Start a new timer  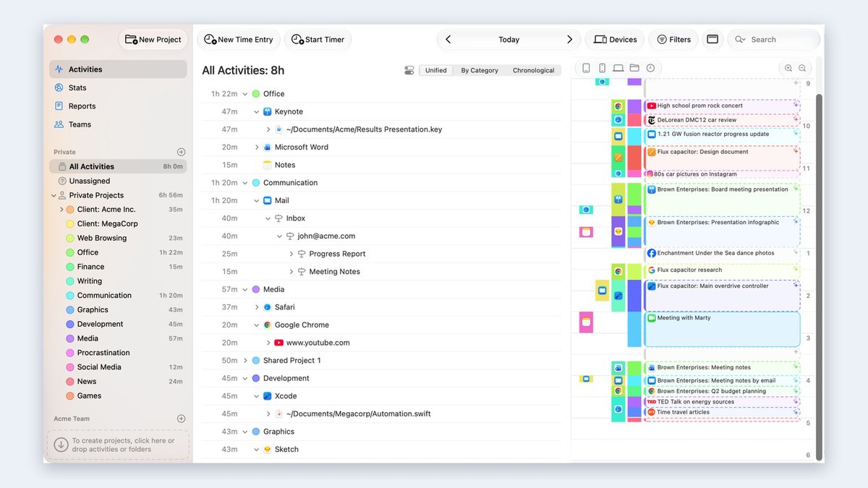click(318, 39)
